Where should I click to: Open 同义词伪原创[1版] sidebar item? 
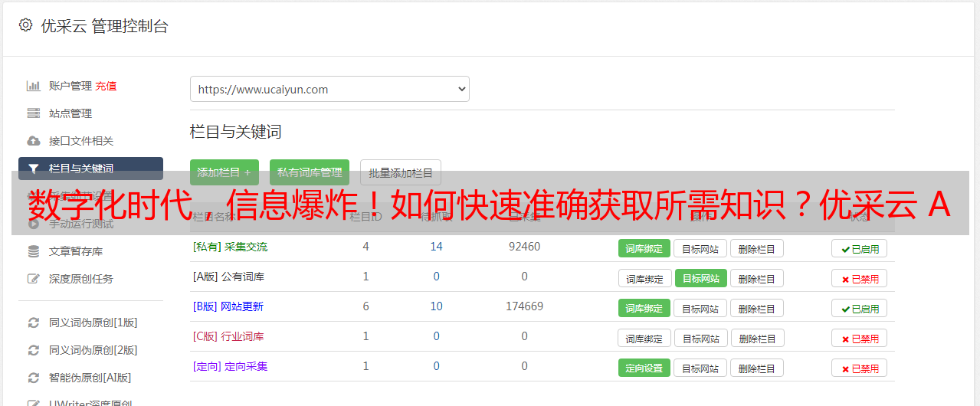[x=93, y=323]
